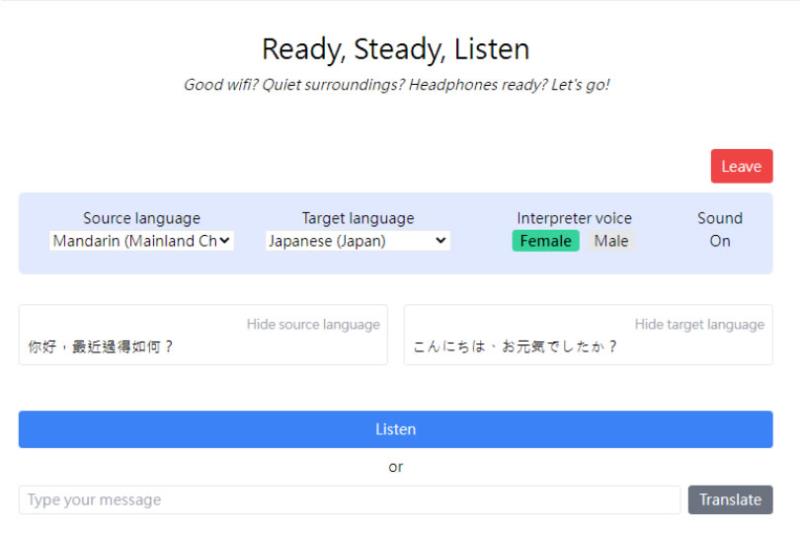Toggle the Sound On setting

coord(720,241)
